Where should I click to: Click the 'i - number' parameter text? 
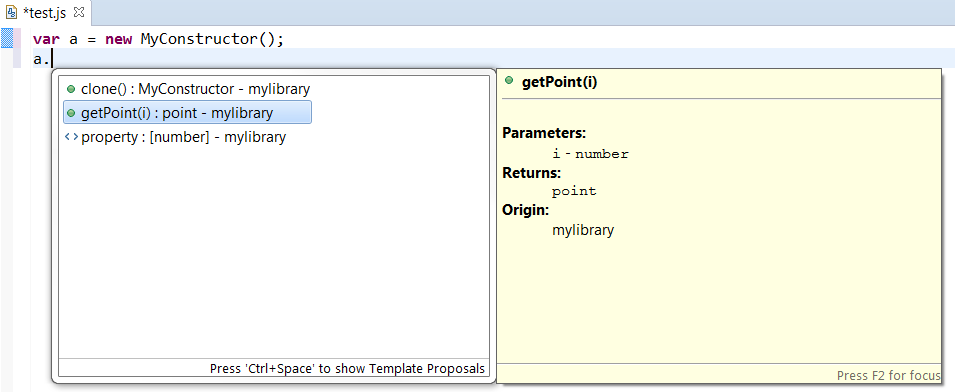590,154
